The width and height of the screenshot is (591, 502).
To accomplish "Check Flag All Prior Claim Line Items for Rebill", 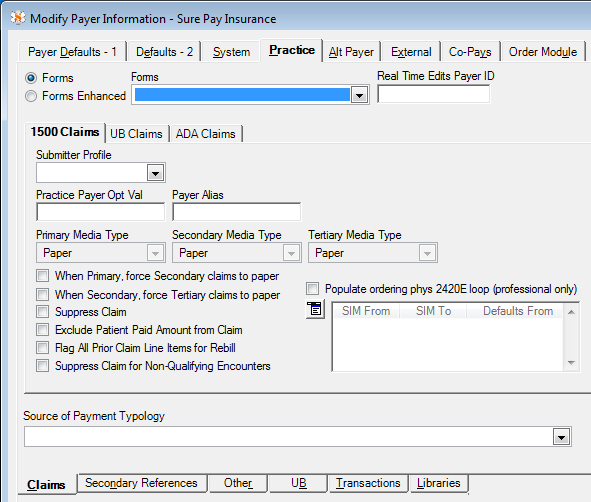I will tap(43, 347).
